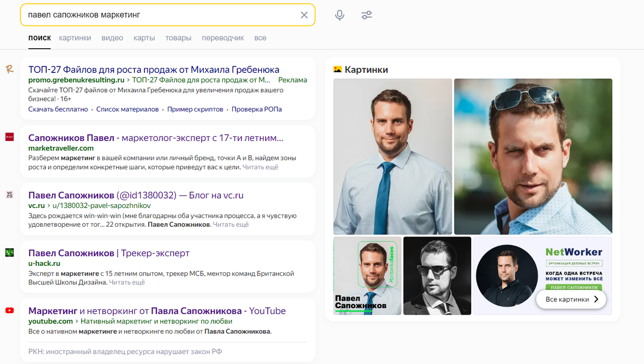Click the u/1380032-pavel-sapozhnikov breadcrumb
This screenshot has width=644, height=364.
tap(101, 205)
